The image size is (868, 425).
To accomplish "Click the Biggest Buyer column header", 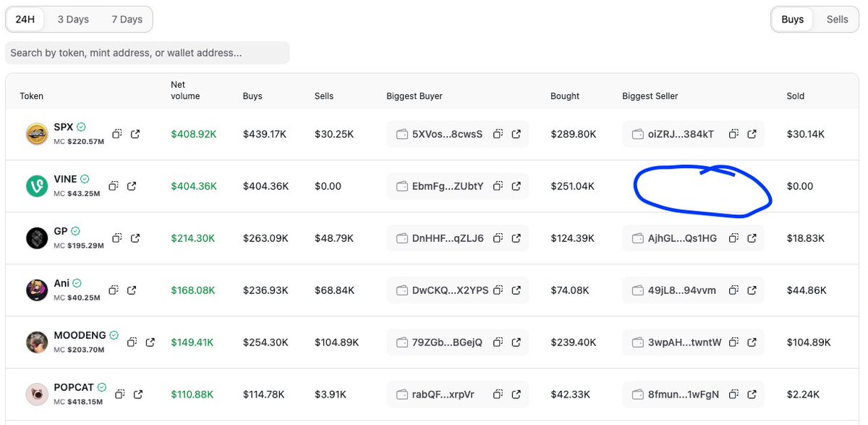I will (414, 96).
